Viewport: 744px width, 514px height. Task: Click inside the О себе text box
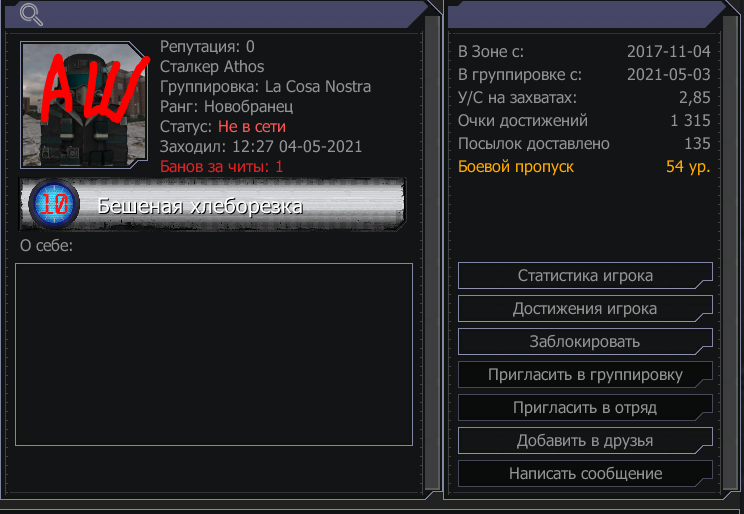pyautogui.click(x=214, y=355)
